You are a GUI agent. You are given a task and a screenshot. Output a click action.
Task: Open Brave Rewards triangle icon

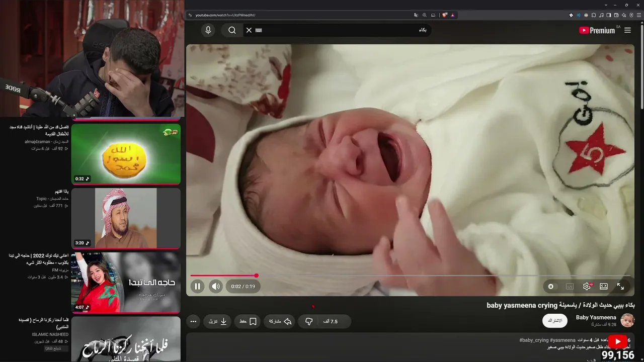click(x=452, y=15)
